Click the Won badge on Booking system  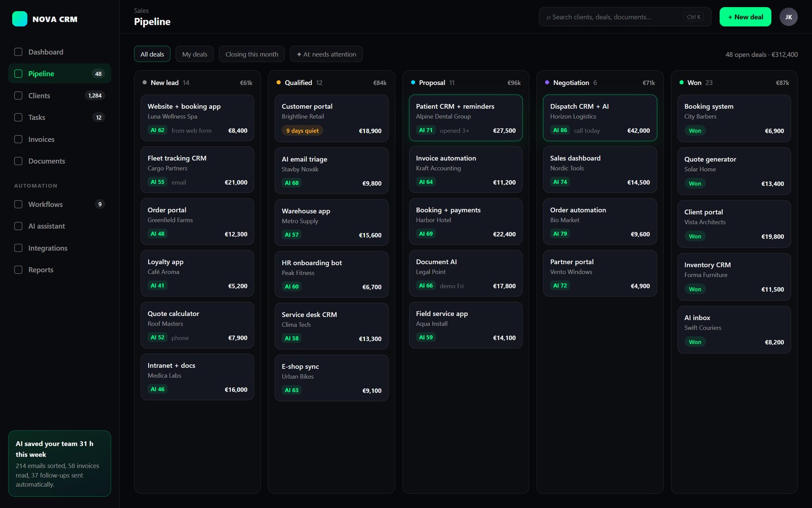(x=695, y=131)
